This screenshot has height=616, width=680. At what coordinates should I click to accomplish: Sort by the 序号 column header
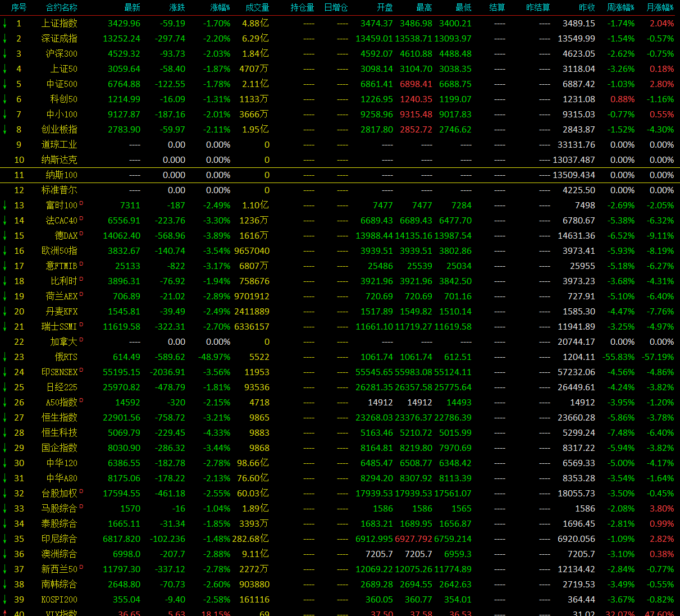click(x=19, y=7)
